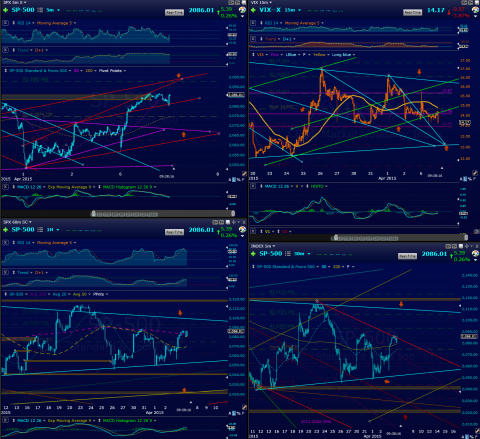Toggle A scale mode in SP-500 5m chart
The image size is (480, 439).
click(x=230, y=180)
